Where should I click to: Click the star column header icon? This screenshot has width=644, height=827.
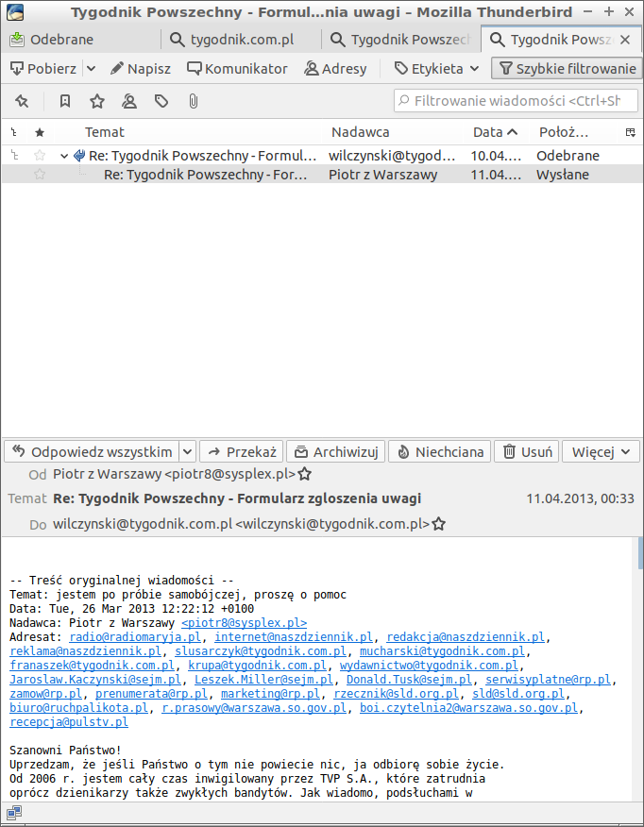[x=40, y=132]
